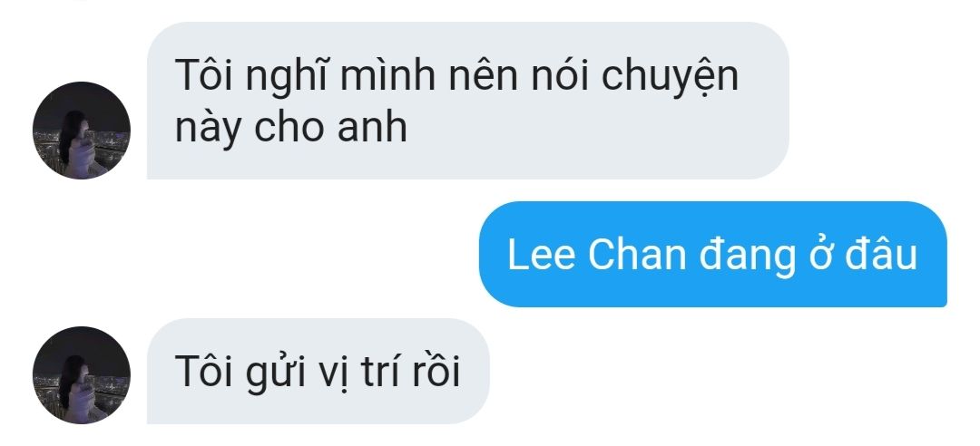Click the word "Tôi" in the top message
The width and height of the screenshot is (980, 446).
[x=204, y=75]
